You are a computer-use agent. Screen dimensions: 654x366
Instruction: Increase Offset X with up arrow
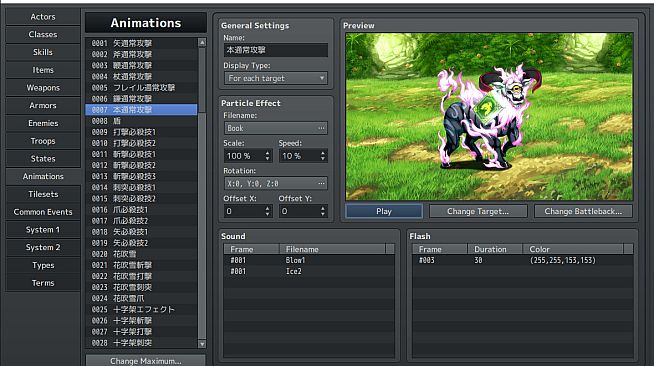pyautogui.click(x=267, y=208)
